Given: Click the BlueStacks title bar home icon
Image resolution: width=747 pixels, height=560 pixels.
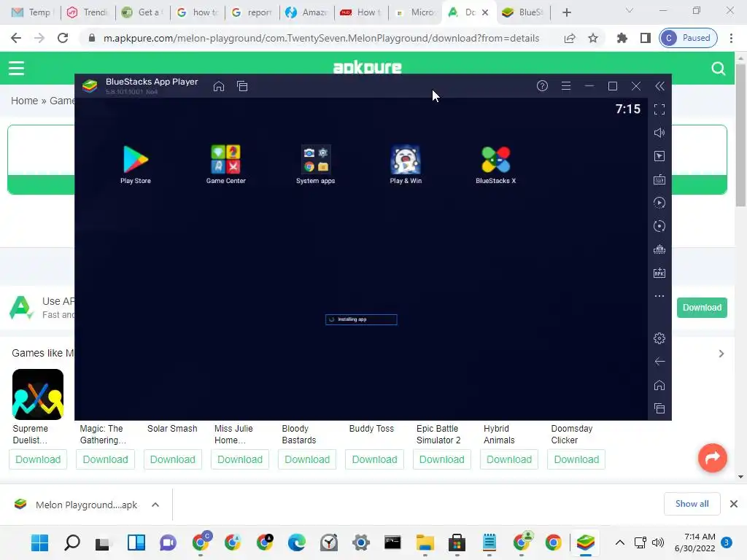Looking at the screenshot, I should 219,86.
